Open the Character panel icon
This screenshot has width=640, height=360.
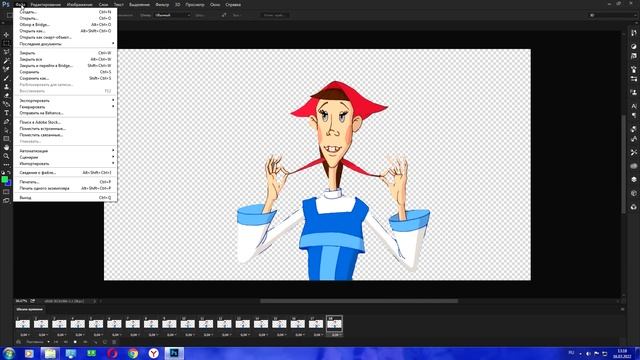(633, 106)
